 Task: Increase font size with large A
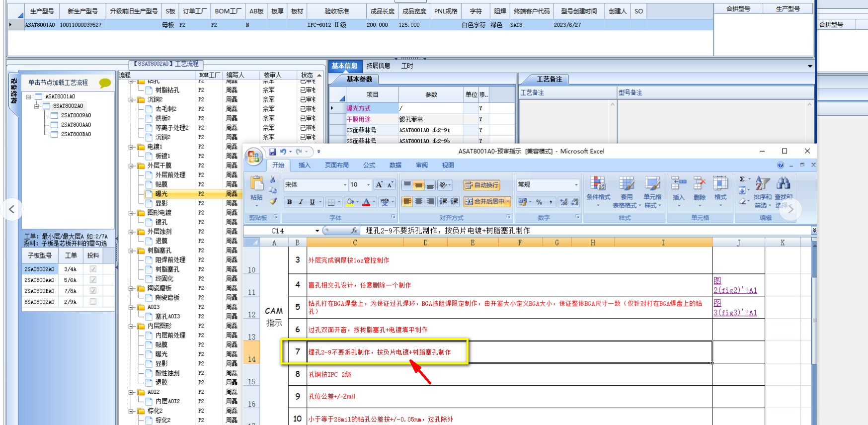click(379, 185)
